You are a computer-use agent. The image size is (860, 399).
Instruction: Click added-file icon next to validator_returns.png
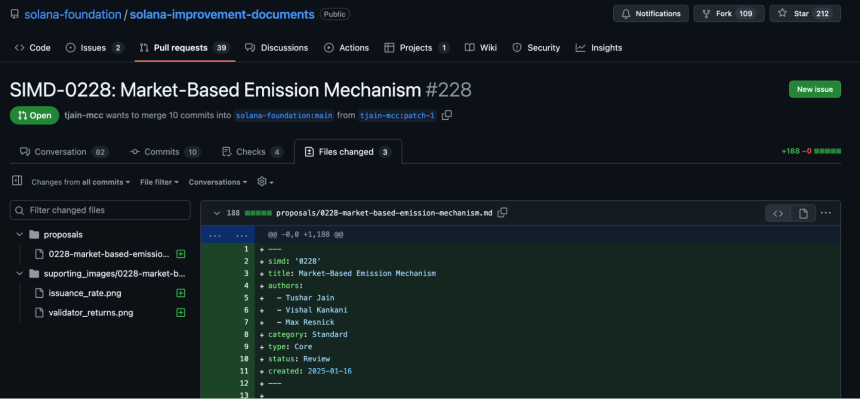[180, 313]
